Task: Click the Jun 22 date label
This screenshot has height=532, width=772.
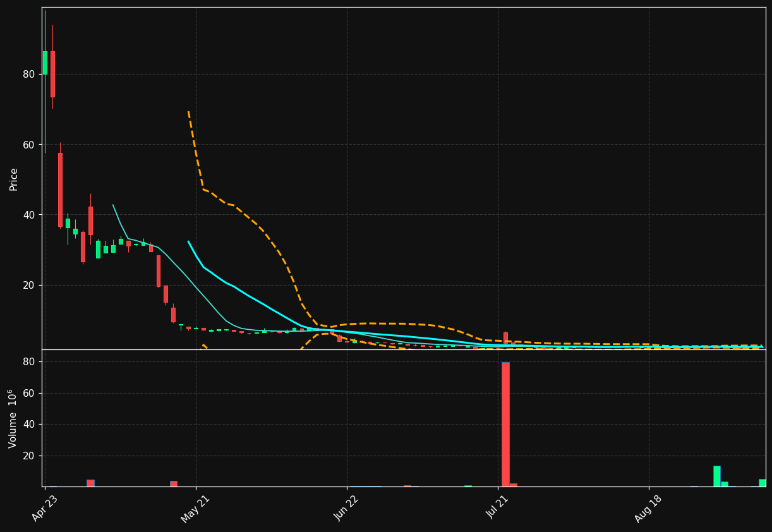Action: 347,508
